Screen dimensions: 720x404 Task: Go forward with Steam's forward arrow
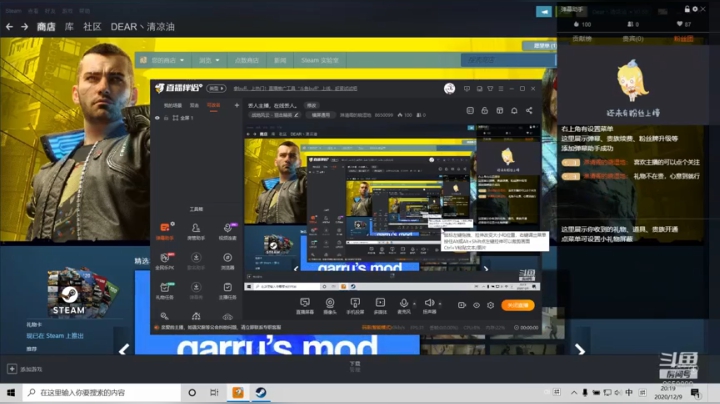tap(24, 27)
